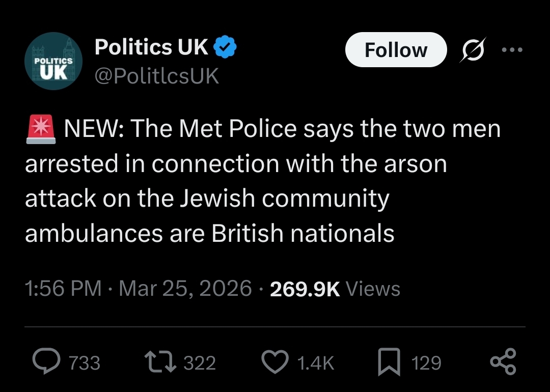Toggle the bookmark icon

pyautogui.click(x=389, y=362)
